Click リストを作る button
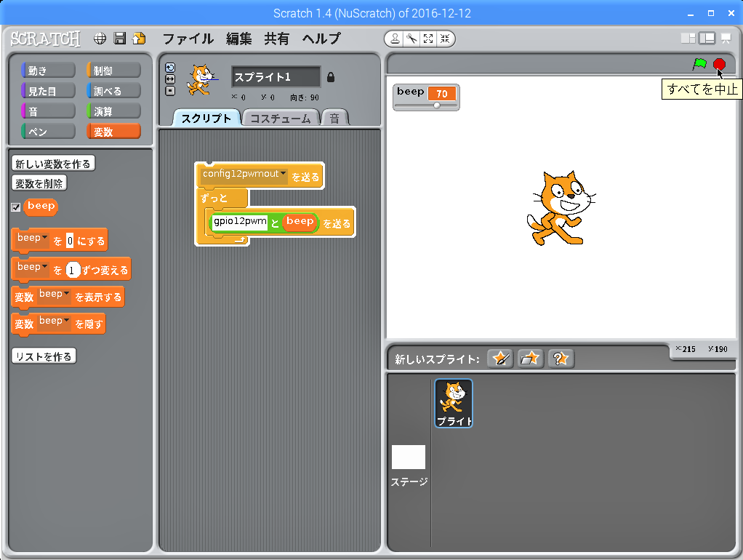 click(44, 356)
